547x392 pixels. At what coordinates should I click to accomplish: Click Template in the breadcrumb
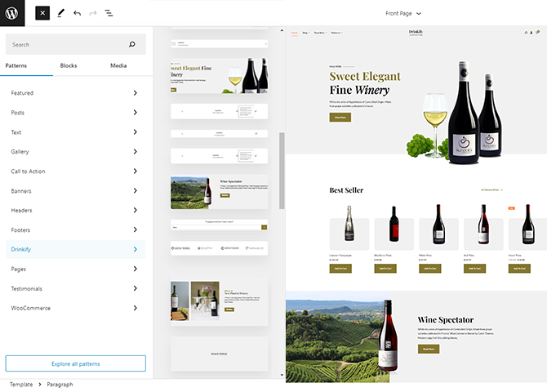(x=21, y=384)
